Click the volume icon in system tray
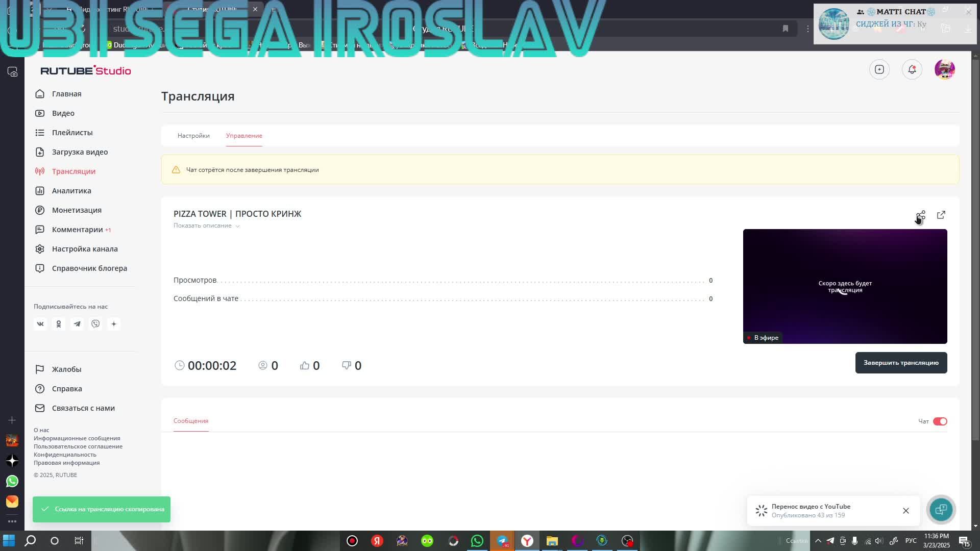This screenshot has height=551, width=980. [879, 541]
